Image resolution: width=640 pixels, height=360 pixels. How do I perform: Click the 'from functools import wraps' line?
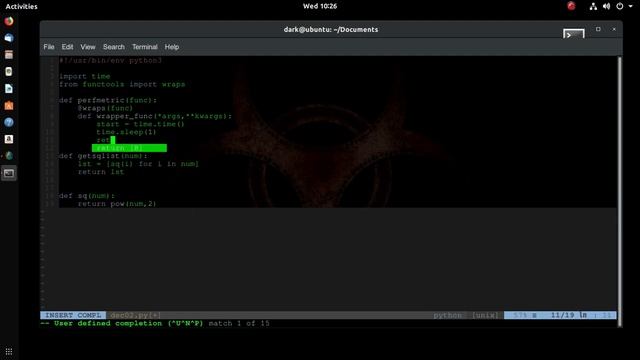122,84
